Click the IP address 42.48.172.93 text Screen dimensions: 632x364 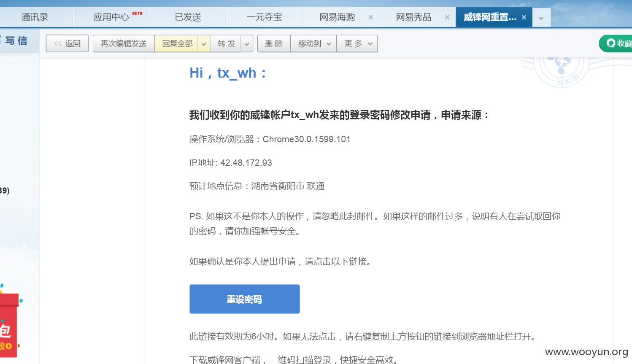[x=246, y=163]
